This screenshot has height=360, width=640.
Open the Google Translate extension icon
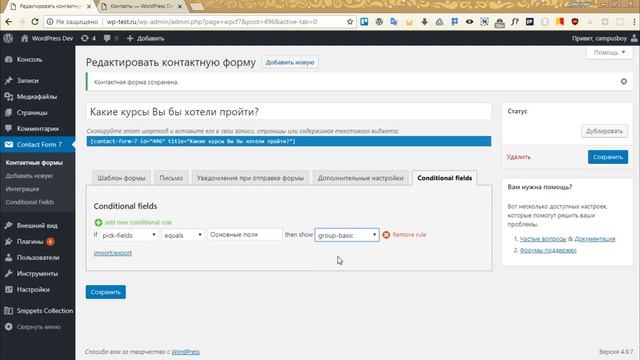coord(394,22)
